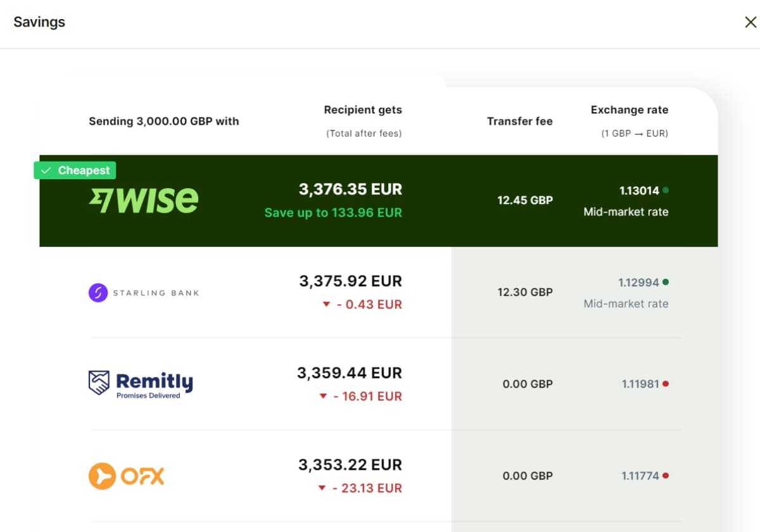
Task: Click the 3,359.44 EUR amount
Action: click(350, 372)
